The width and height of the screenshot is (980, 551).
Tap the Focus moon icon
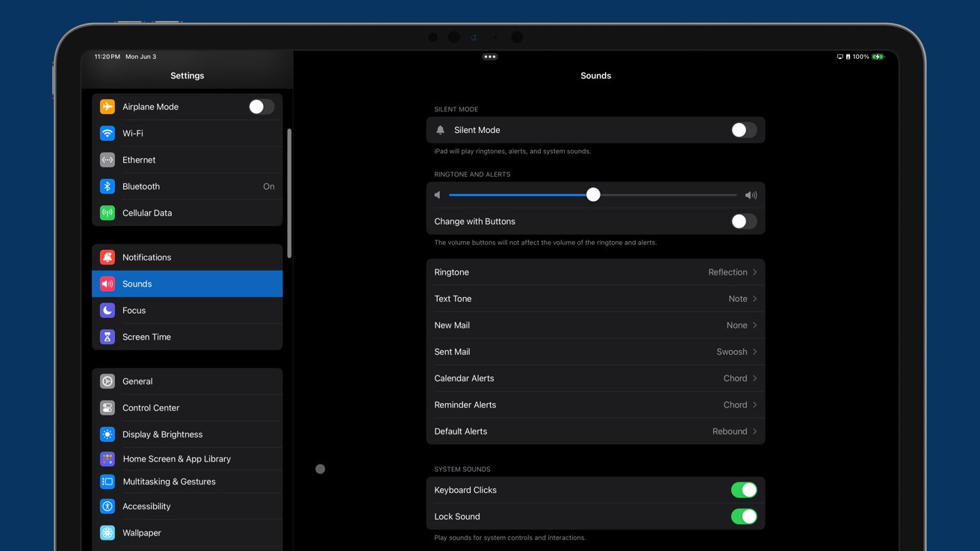(108, 311)
